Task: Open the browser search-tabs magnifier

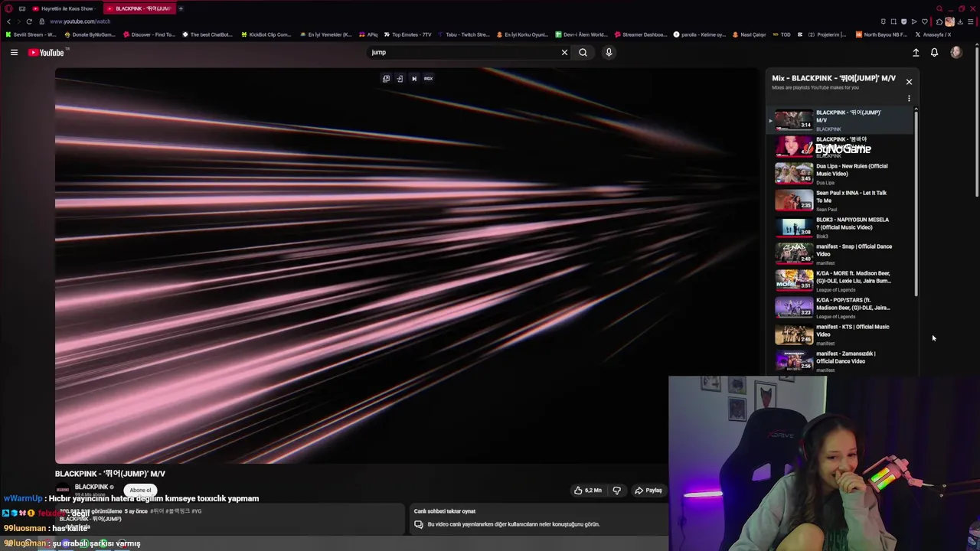Action: [x=939, y=8]
